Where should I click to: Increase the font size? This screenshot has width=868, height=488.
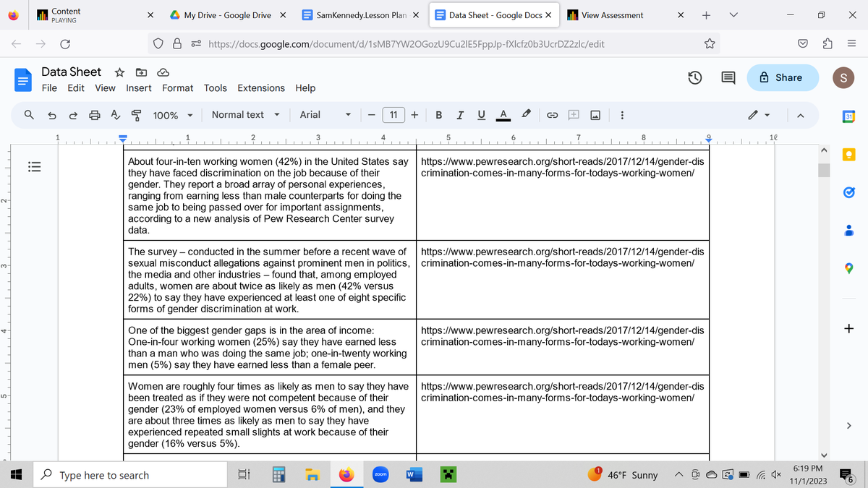click(x=415, y=114)
